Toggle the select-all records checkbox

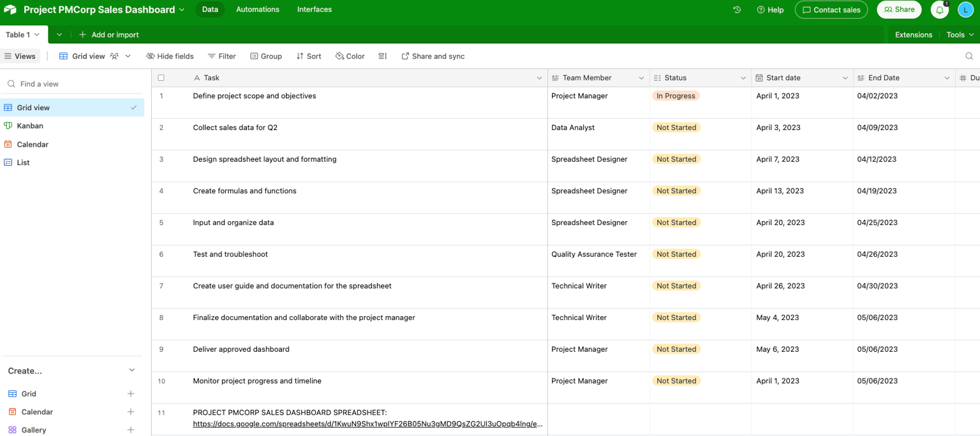click(161, 77)
